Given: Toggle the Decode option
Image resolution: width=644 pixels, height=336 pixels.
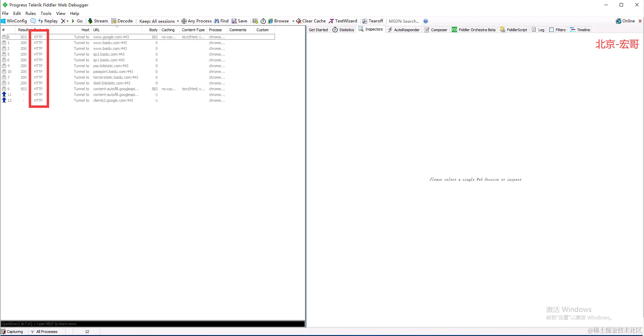Looking at the screenshot, I should click(122, 21).
